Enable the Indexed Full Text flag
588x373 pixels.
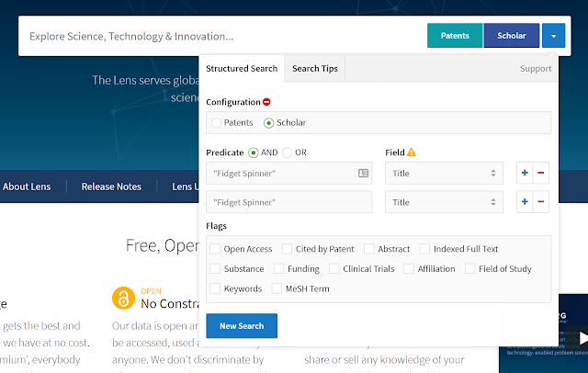pos(424,249)
